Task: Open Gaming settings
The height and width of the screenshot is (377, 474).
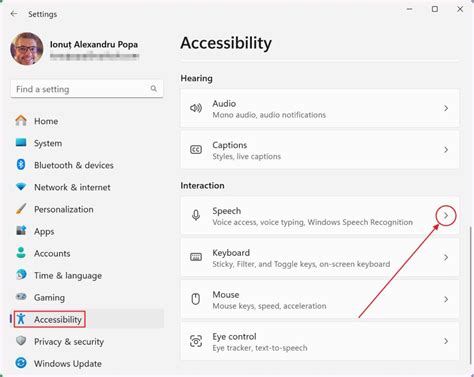Action: 49,297
